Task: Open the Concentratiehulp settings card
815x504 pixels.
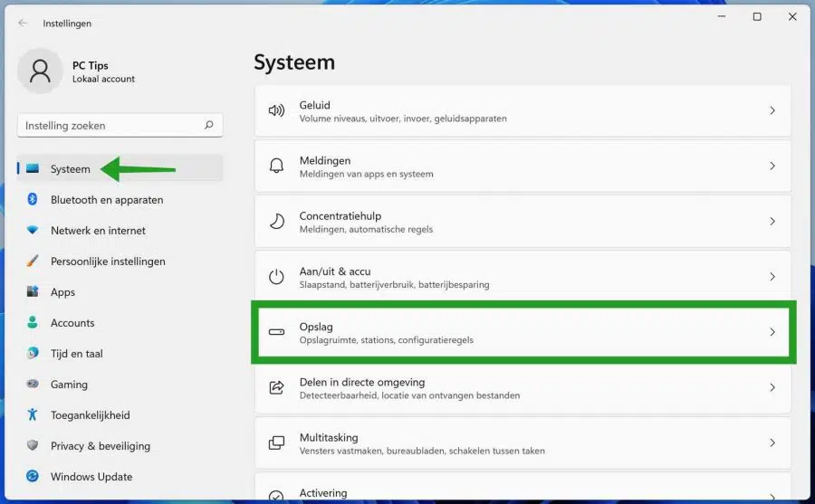Action: [523, 222]
